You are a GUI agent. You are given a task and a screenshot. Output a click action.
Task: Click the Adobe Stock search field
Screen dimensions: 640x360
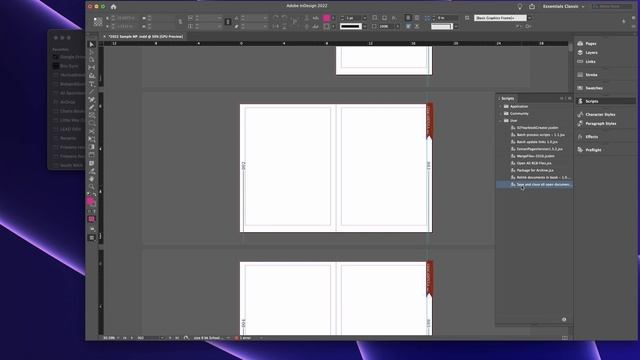[612, 7]
